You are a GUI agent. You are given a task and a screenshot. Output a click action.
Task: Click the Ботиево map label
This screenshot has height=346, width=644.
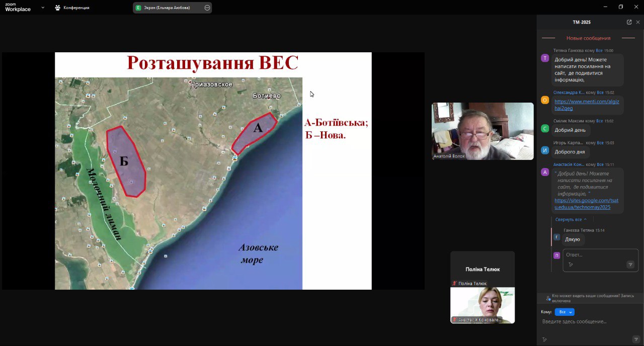pyautogui.click(x=267, y=96)
